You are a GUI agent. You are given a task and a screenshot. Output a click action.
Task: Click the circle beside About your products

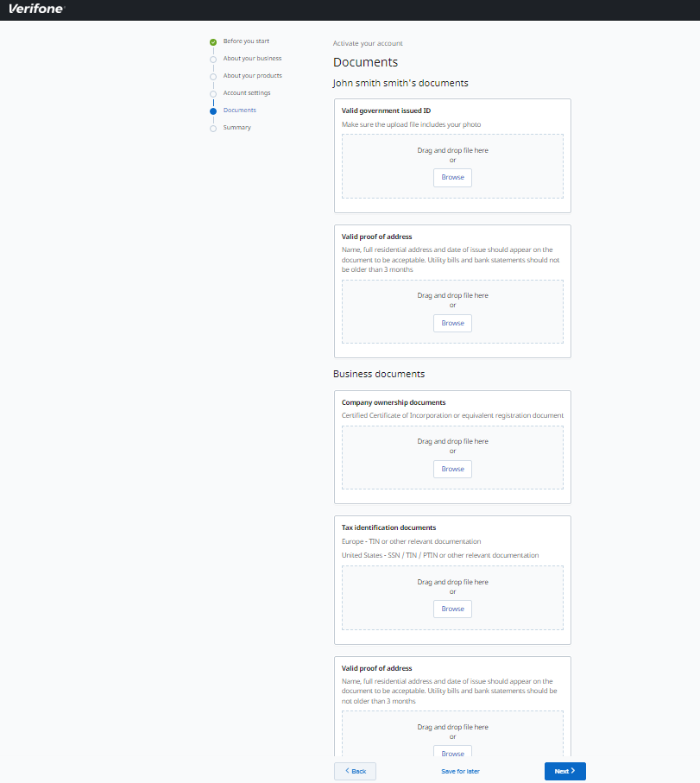click(x=212, y=75)
